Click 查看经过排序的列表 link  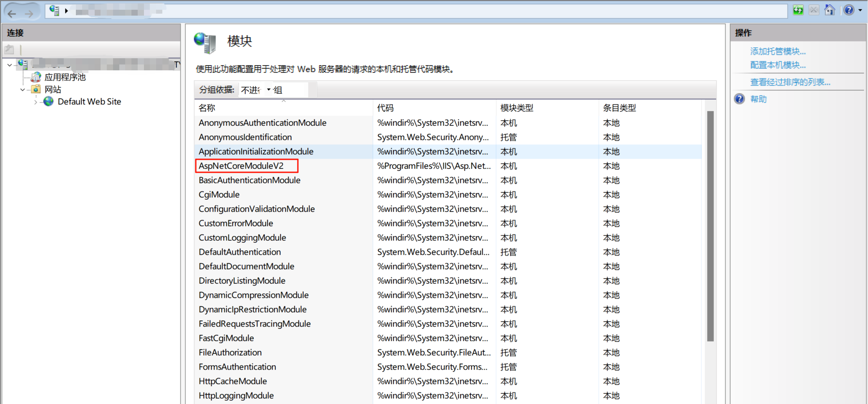point(790,82)
